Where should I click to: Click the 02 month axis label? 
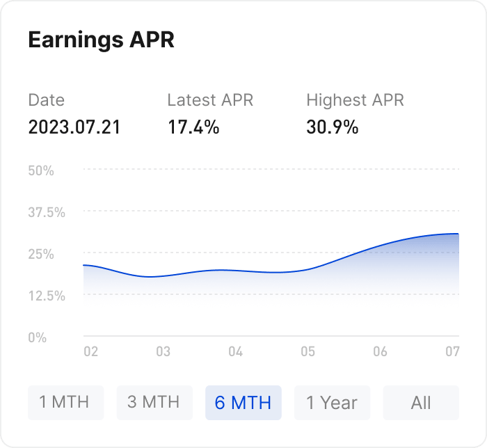[x=90, y=352]
